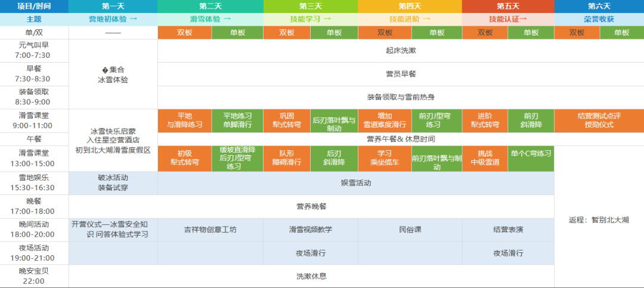
Task: Click the 第四天 yellow header tab
Action: [x=409, y=6]
